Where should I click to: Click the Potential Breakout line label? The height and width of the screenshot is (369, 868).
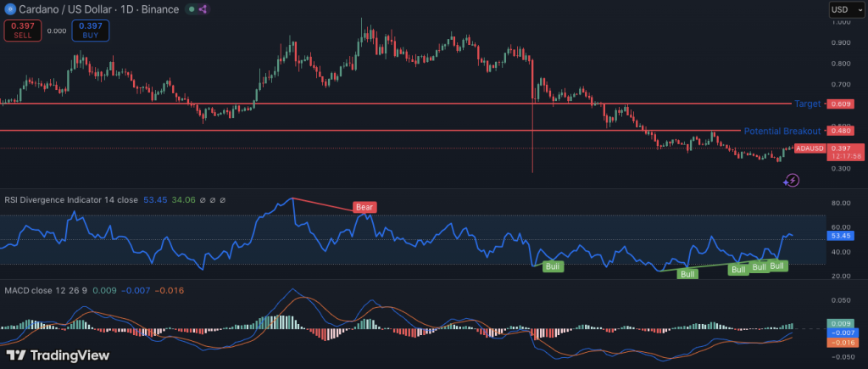[x=782, y=131]
